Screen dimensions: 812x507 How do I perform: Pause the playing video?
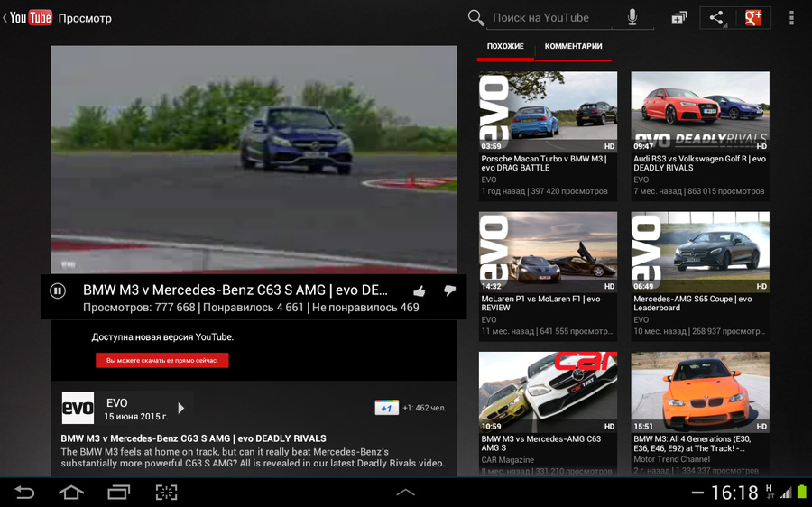tap(58, 291)
